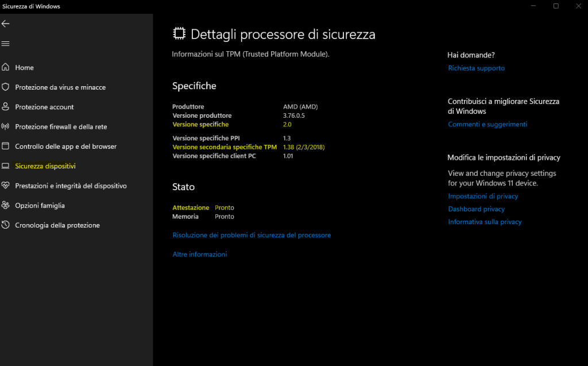Click the app and browser control icon

pyautogui.click(x=6, y=146)
